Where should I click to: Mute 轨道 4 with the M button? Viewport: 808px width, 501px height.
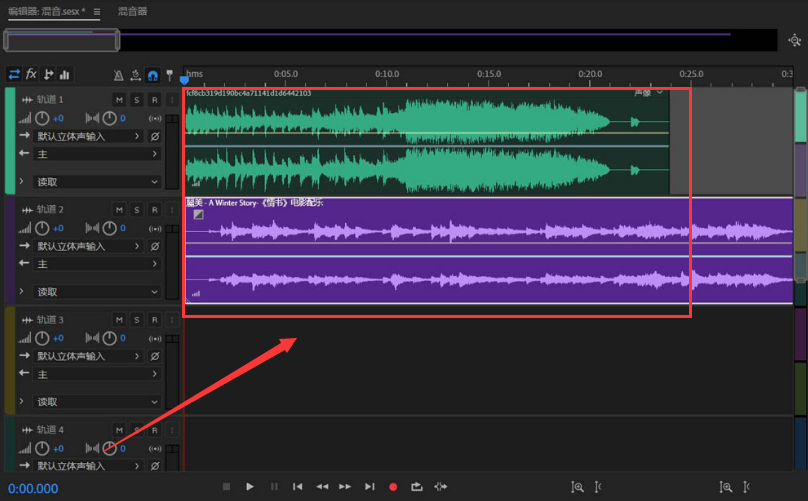point(119,430)
